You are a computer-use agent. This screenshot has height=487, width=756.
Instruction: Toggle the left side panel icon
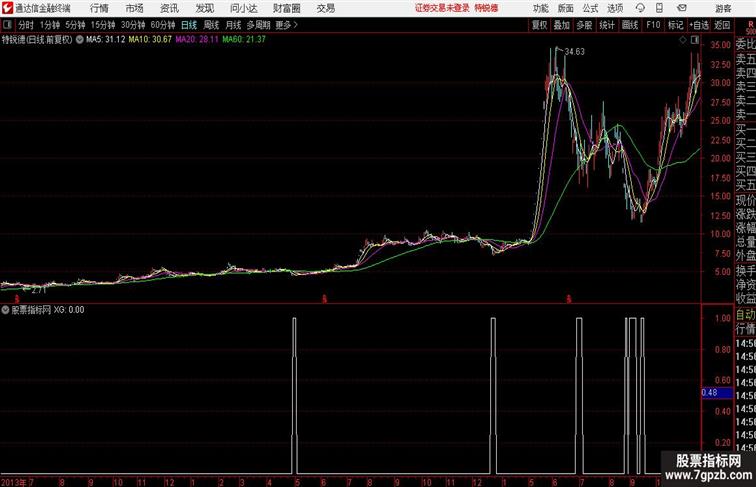(7, 25)
